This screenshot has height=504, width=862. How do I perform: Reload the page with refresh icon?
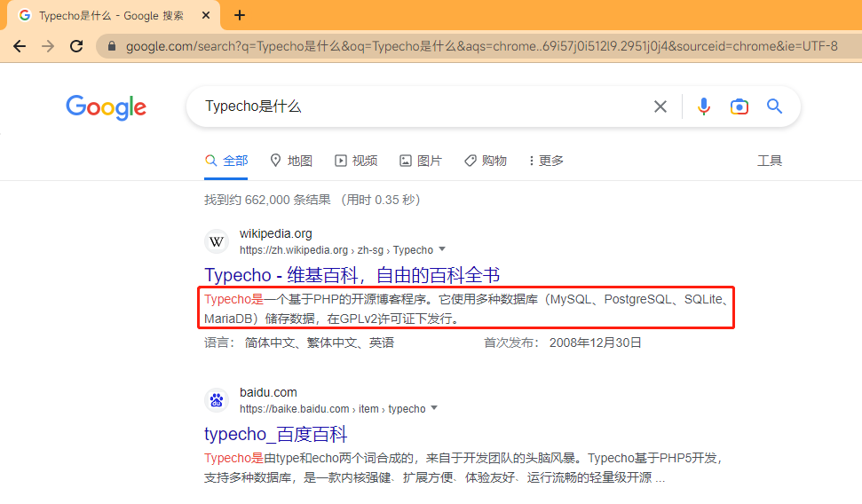coord(76,46)
